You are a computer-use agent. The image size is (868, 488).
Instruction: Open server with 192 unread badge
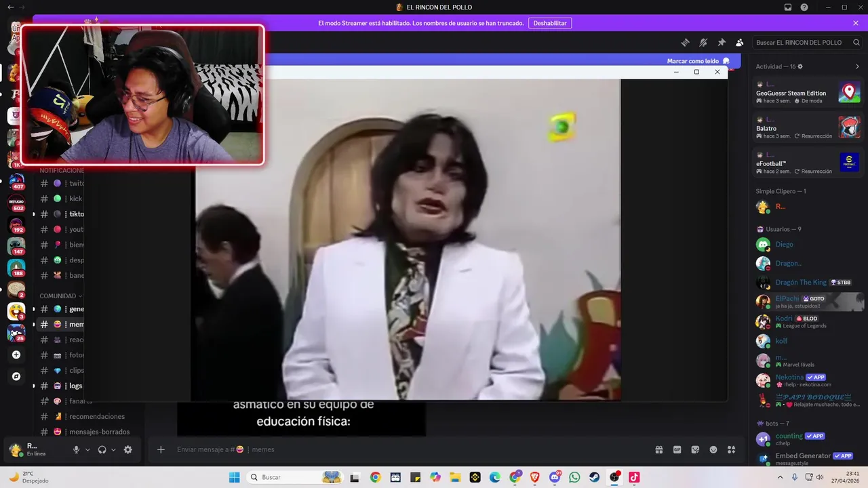(x=16, y=224)
